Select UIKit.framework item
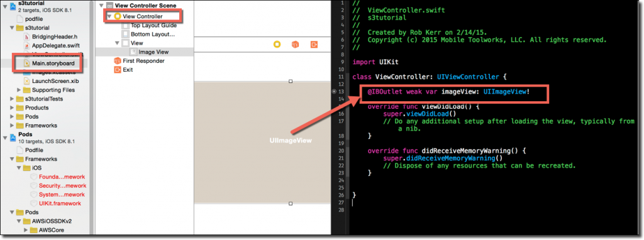The width and height of the screenshot is (644, 240). 60,204
